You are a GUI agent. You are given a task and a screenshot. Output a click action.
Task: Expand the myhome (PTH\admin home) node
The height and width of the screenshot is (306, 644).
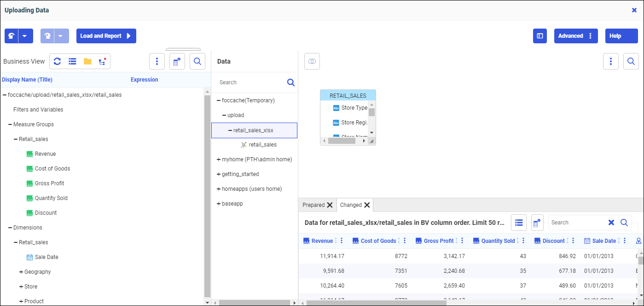[x=219, y=159]
